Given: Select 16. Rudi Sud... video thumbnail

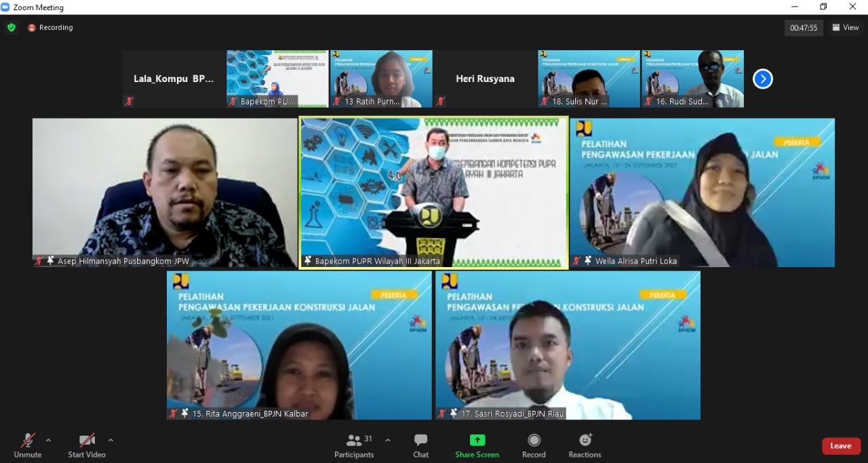Looking at the screenshot, I should (x=693, y=79).
